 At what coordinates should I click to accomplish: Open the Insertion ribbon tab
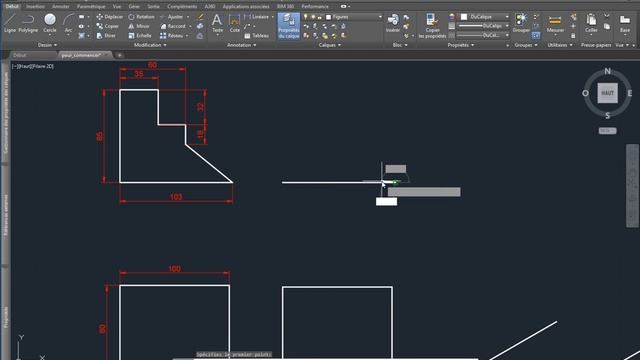[36, 7]
